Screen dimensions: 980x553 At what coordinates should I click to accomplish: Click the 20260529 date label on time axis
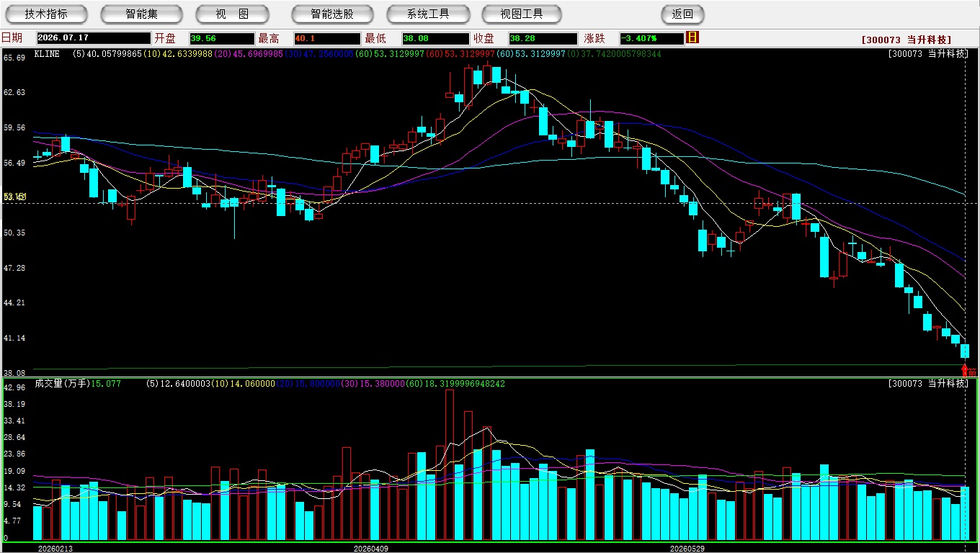click(687, 549)
